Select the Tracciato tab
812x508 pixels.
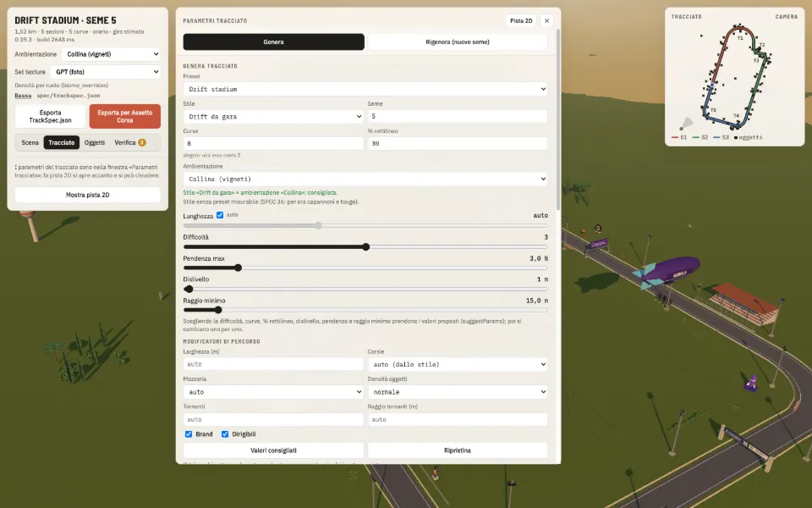(62, 142)
